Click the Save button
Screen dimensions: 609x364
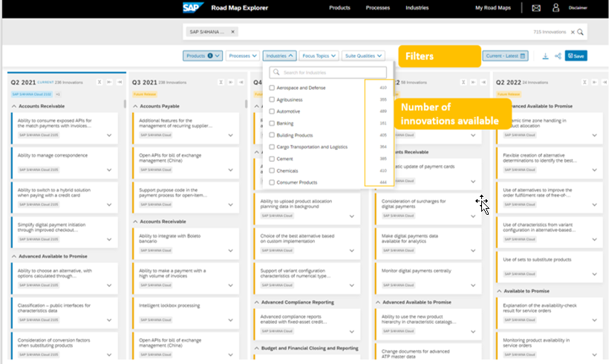coord(576,56)
